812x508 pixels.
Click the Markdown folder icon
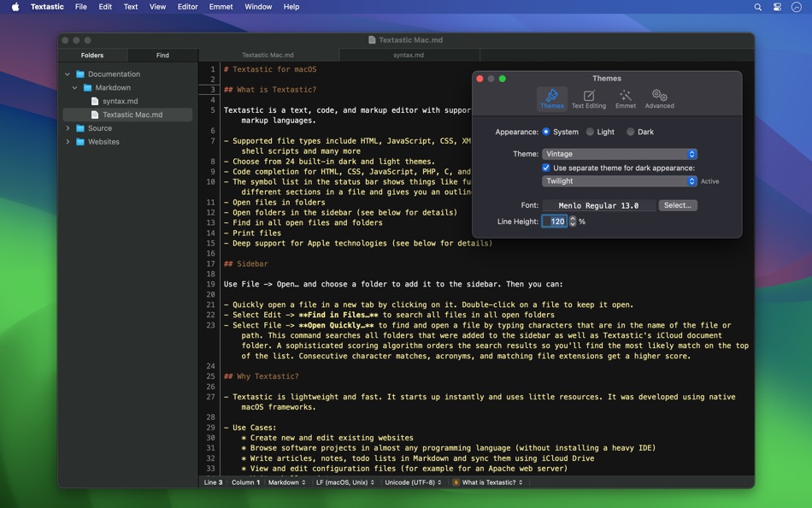tap(87, 87)
